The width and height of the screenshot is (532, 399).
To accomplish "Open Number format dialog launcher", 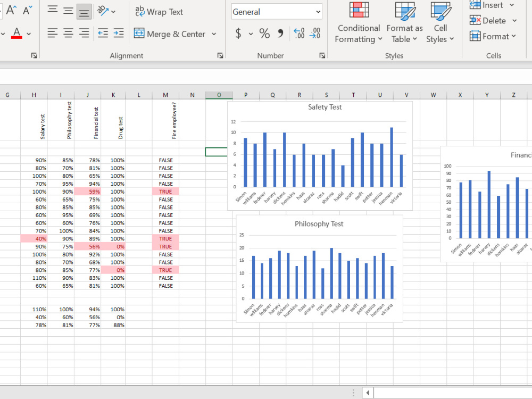I will [322, 55].
